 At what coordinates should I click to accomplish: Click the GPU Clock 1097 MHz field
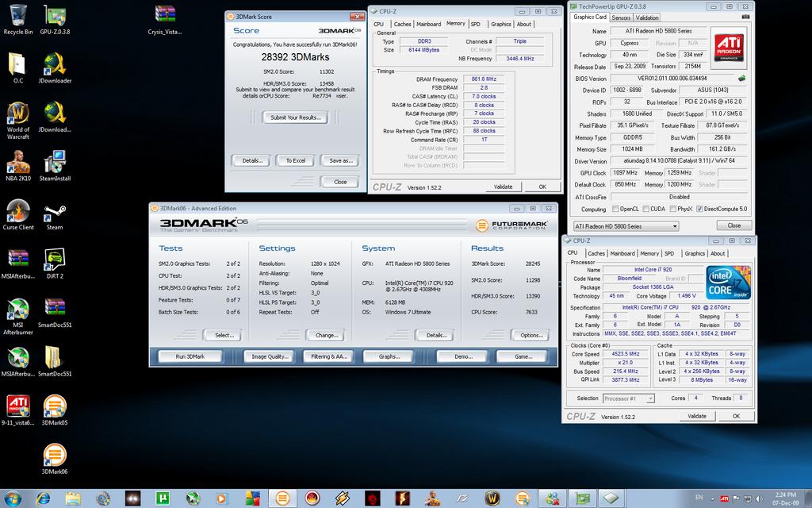pos(625,173)
